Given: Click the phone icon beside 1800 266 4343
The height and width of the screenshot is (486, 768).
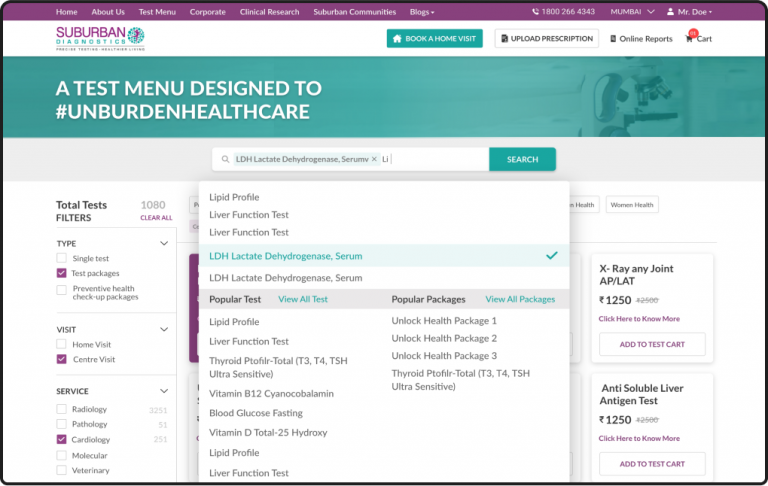Looking at the screenshot, I should (x=535, y=12).
